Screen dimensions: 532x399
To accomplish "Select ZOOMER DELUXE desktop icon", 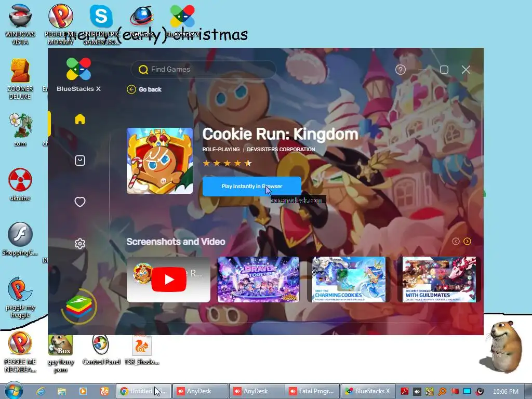I will click(20, 79).
